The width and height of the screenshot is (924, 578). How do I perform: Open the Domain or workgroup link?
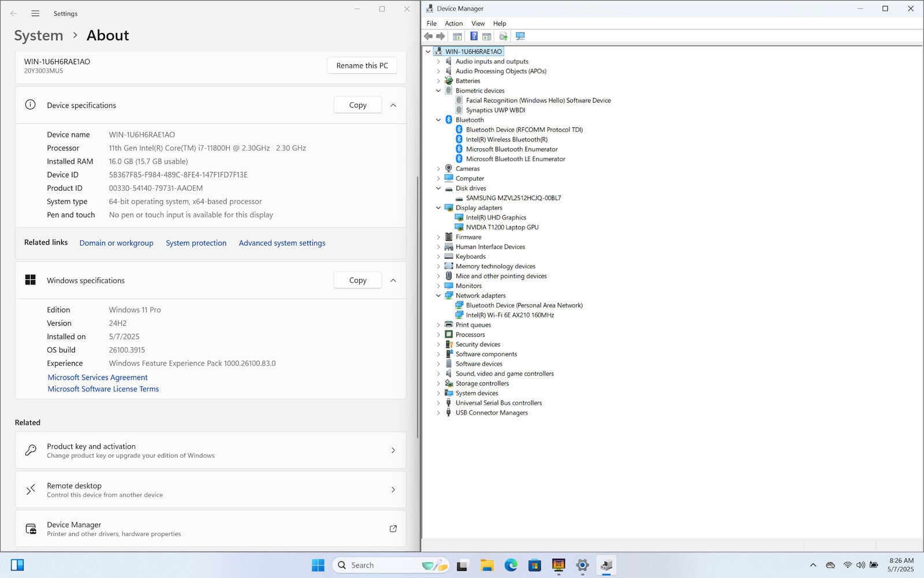click(116, 243)
